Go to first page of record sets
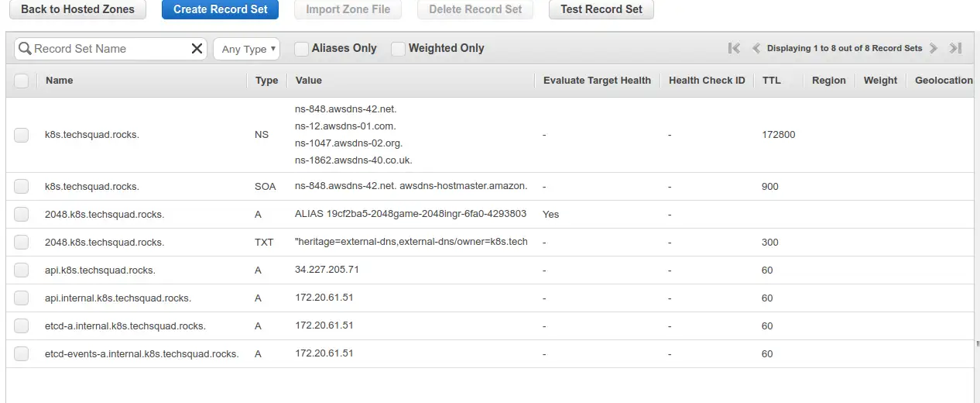 [x=734, y=48]
